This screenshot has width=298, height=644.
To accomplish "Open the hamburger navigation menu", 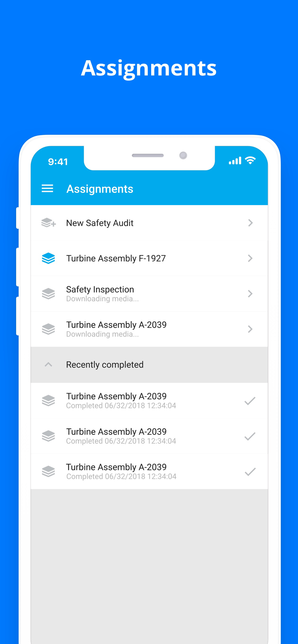I will [47, 189].
